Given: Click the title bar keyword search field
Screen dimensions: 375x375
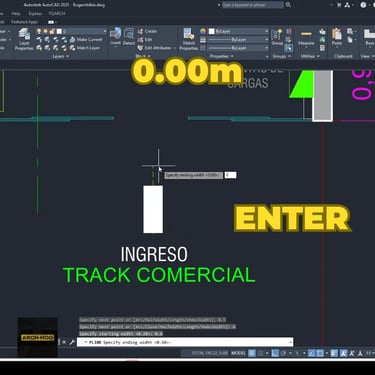Looking at the screenshot, I should tap(253, 5).
